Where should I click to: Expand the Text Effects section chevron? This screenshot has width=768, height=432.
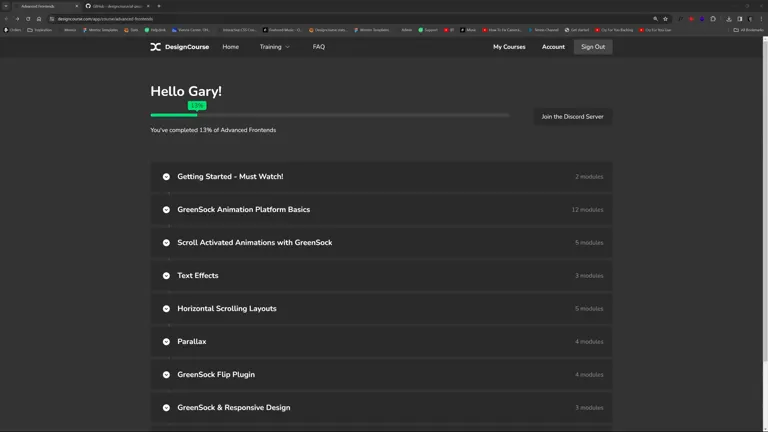(x=167, y=276)
